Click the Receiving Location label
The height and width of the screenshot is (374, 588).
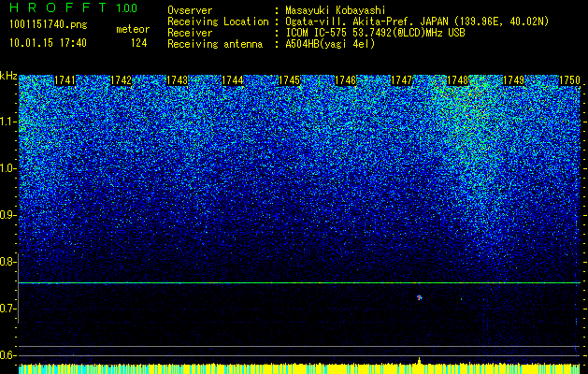pos(218,22)
